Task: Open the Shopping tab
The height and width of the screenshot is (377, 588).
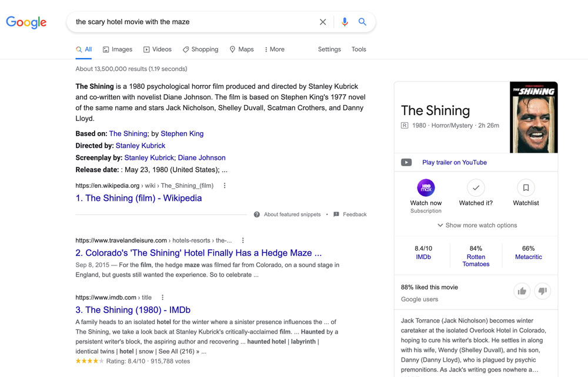Action: click(201, 49)
